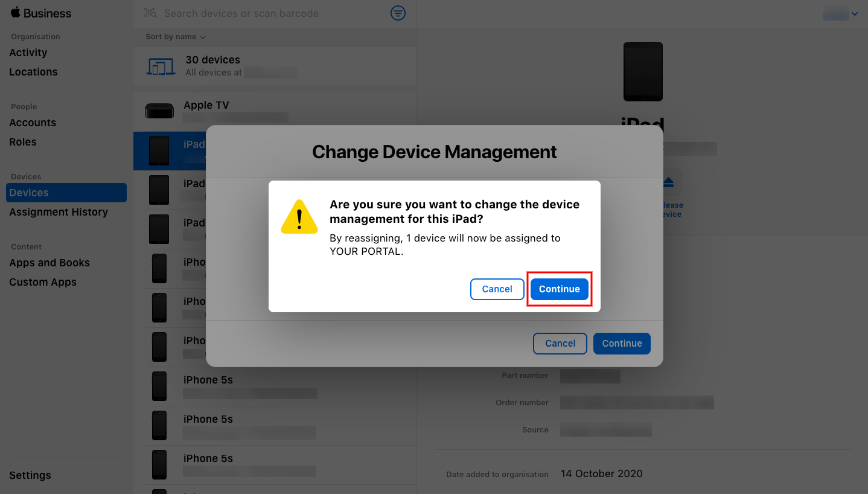Click the barcode scan icon in search bar
This screenshot has width=868, height=494.
tap(150, 13)
